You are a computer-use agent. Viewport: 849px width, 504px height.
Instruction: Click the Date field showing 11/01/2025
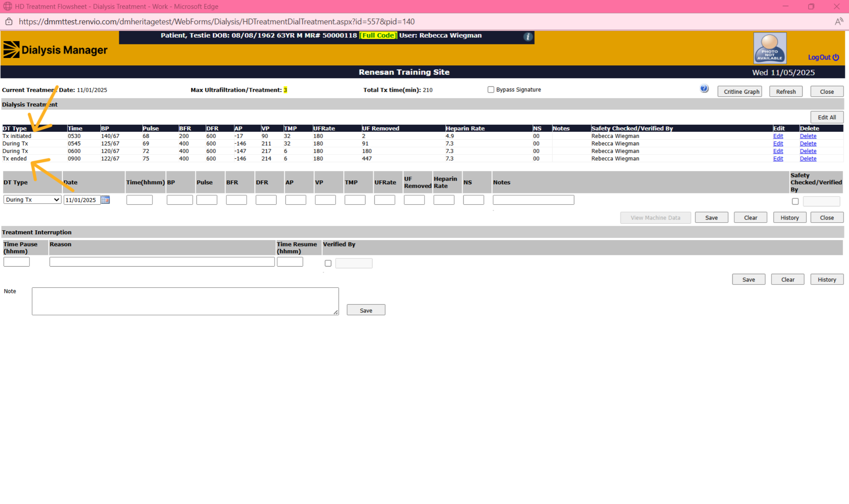[x=82, y=200]
